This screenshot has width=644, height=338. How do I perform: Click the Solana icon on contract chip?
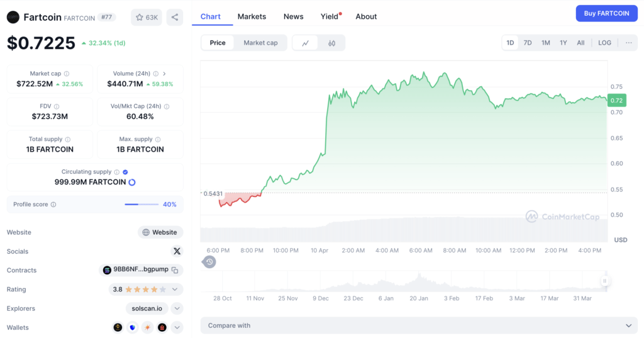pos(107,270)
